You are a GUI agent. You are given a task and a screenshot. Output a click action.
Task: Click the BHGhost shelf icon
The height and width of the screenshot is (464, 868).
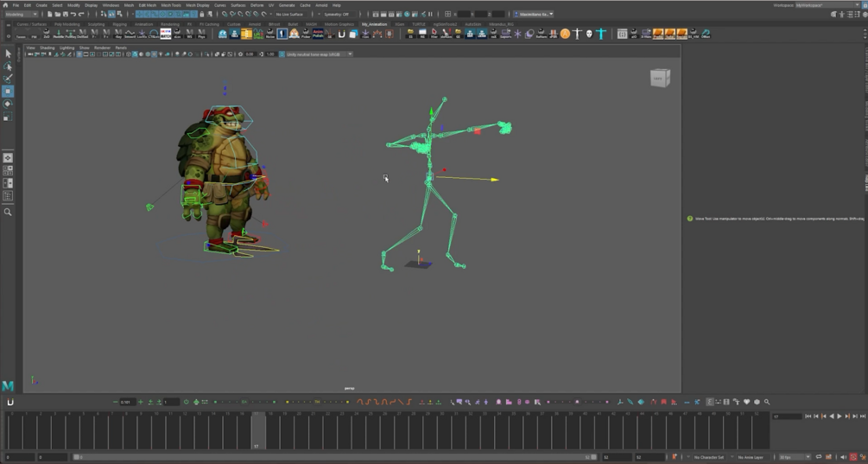coord(223,34)
